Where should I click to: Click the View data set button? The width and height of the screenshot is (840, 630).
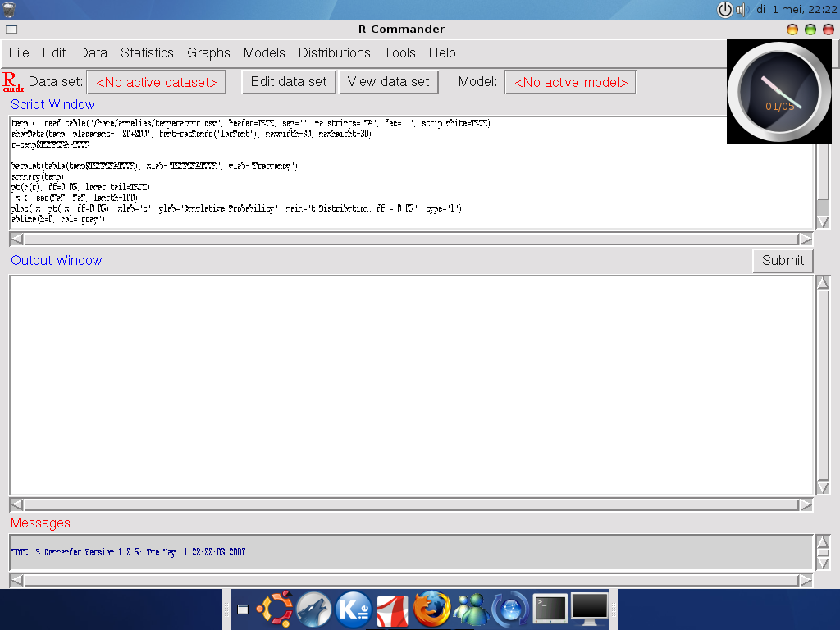(x=388, y=82)
